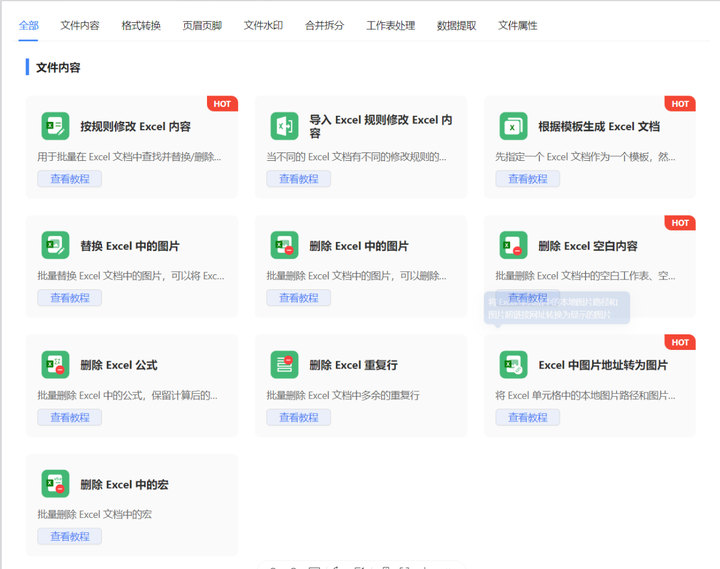The width and height of the screenshot is (720, 569).
Task: Go to the 工作表处理 tab
Action: coord(390,25)
